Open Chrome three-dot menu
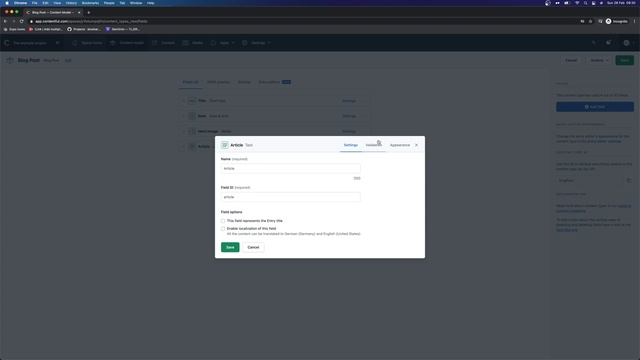640x360 pixels. click(x=635, y=21)
